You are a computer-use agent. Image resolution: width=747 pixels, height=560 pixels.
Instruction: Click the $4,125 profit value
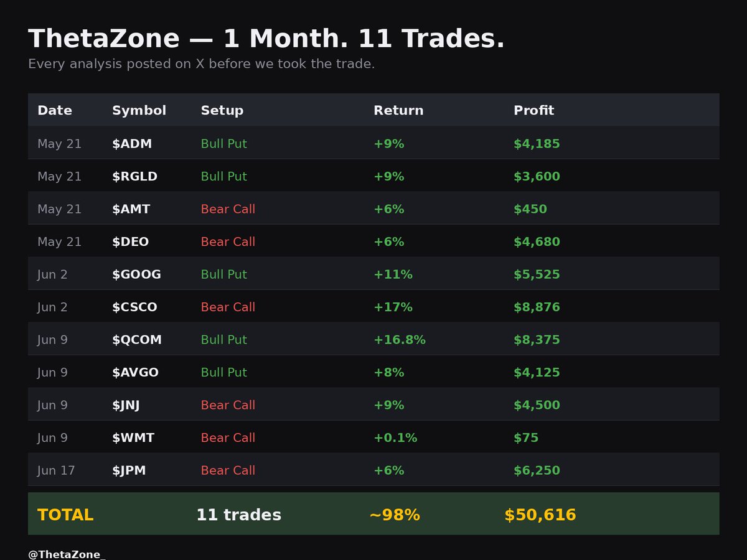(537, 373)
